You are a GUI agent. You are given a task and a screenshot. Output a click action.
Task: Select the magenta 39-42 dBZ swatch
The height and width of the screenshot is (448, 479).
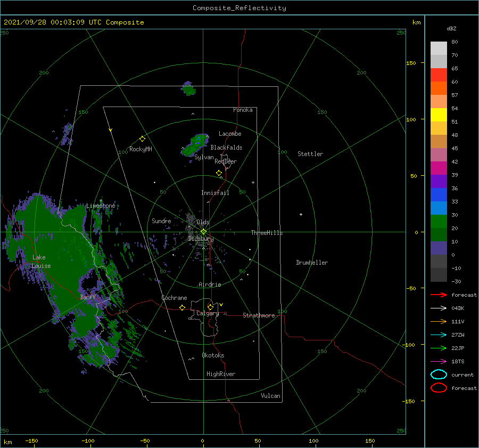439,168
